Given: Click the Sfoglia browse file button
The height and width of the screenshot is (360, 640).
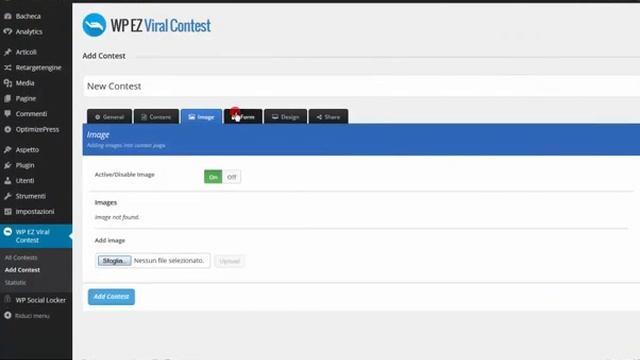Looking at the screenshot, I should (114, 260).
